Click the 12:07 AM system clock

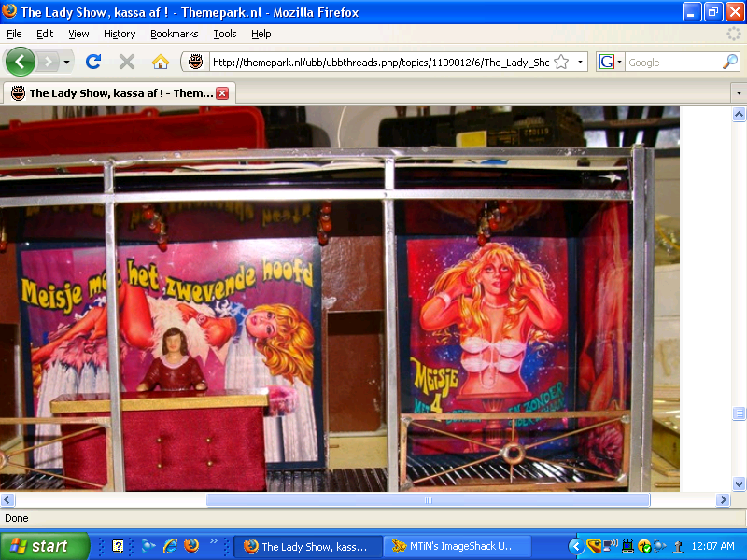[713, 546]
